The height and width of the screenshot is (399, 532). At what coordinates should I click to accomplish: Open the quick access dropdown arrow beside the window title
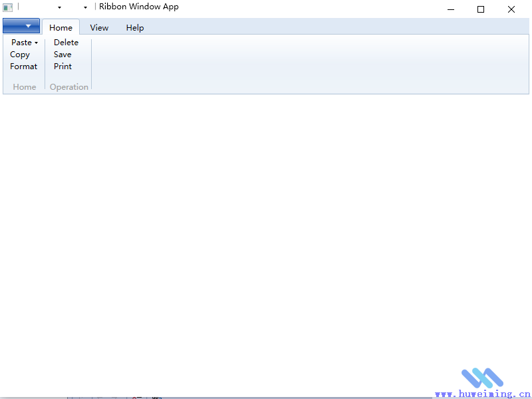point(85,7)
